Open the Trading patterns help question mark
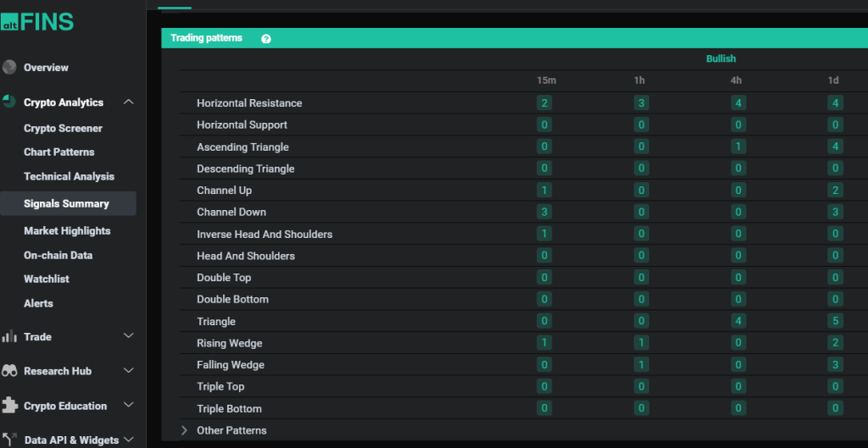868x448 pixels. tap(266, 39)
